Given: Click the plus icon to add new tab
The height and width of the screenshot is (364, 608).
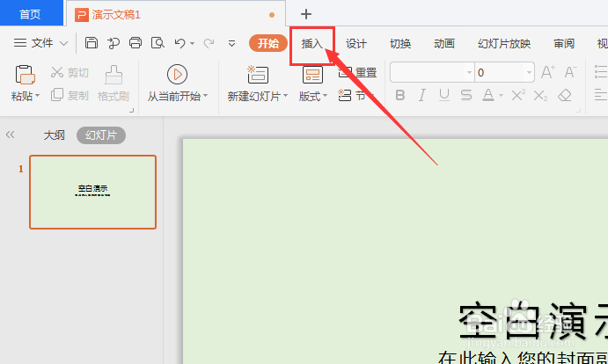Looking at the screenshot, I should tap(306, 14).
